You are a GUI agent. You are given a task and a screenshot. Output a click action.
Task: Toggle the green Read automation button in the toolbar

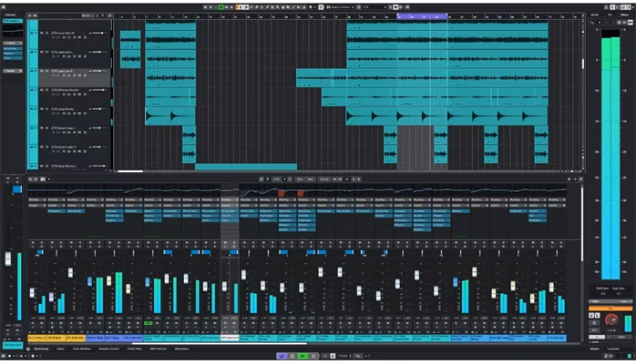221,7
